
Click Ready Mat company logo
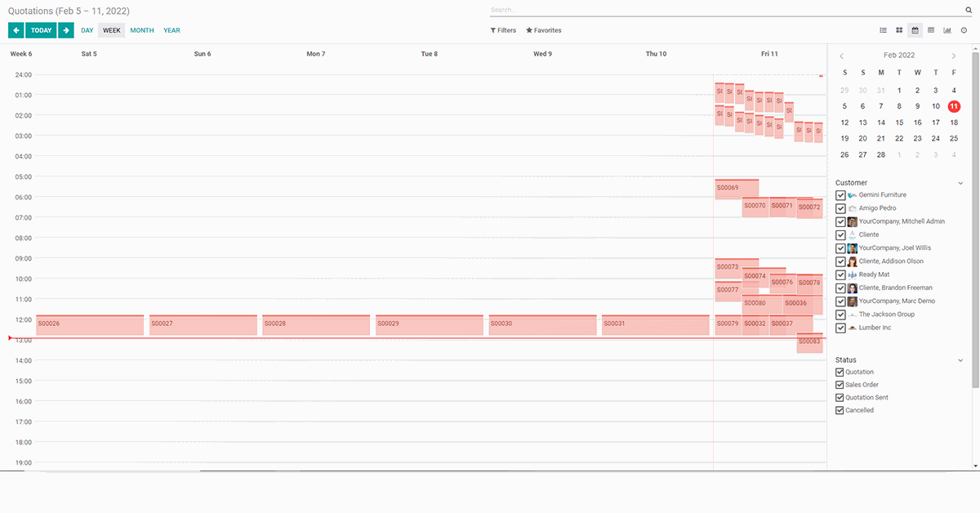852,274
